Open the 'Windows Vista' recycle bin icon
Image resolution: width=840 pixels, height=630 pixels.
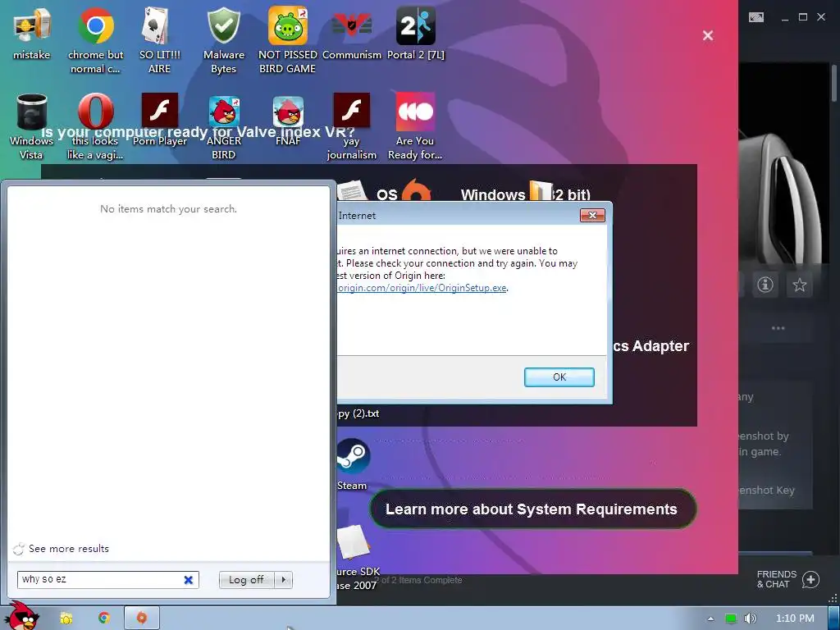[x=31, y=127]
